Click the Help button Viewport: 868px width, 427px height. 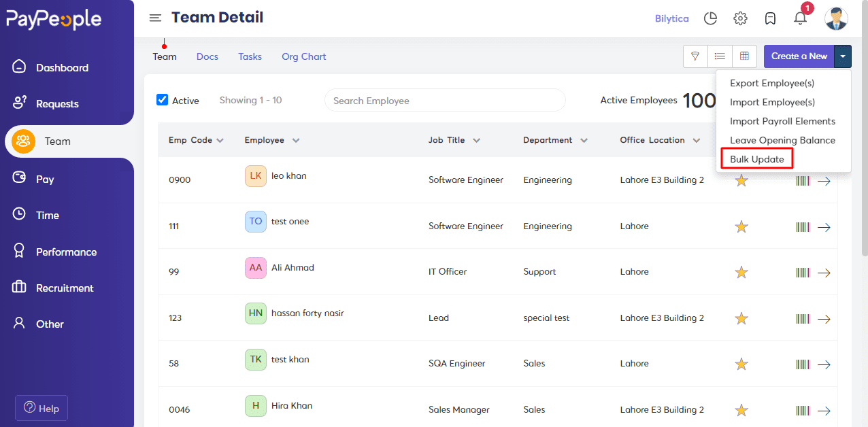click(x=41, y=408)
